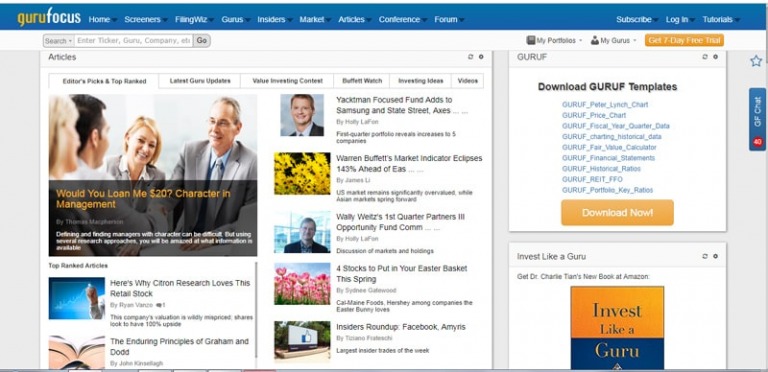Screen dimensions: 768x372
Task: Open the Market menu
Action: pos(314,20)
